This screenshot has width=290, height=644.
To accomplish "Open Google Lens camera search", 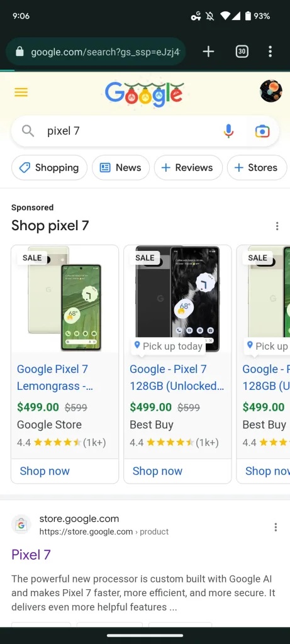I will (262, 131).
